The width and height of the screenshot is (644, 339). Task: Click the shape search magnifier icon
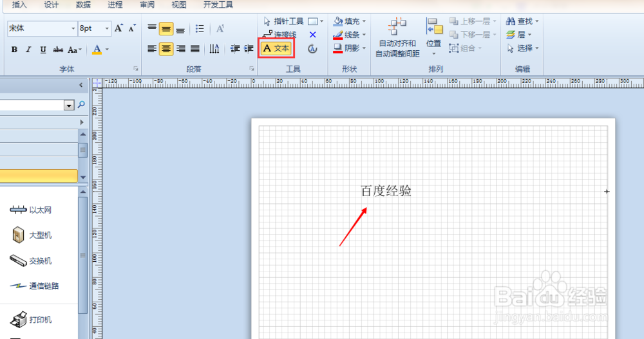click(81, 105)
